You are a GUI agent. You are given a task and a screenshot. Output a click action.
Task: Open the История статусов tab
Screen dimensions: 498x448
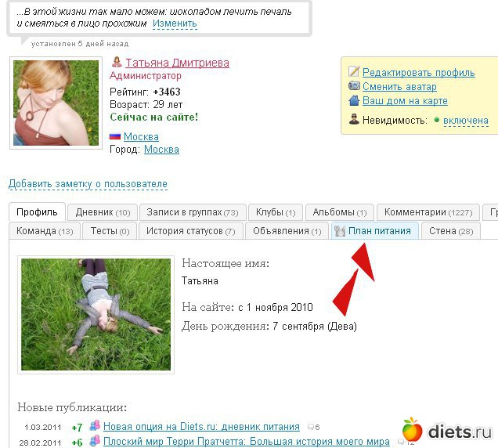pos(190,231)
